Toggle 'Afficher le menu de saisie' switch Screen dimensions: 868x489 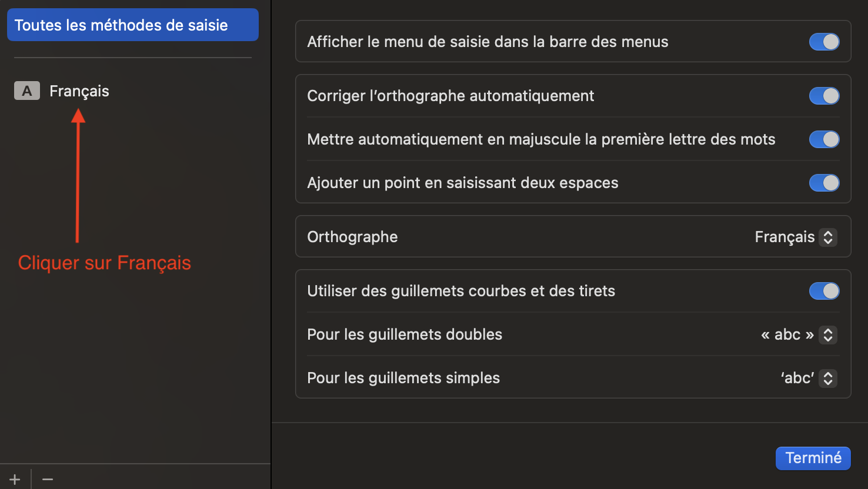coord(824,42)
